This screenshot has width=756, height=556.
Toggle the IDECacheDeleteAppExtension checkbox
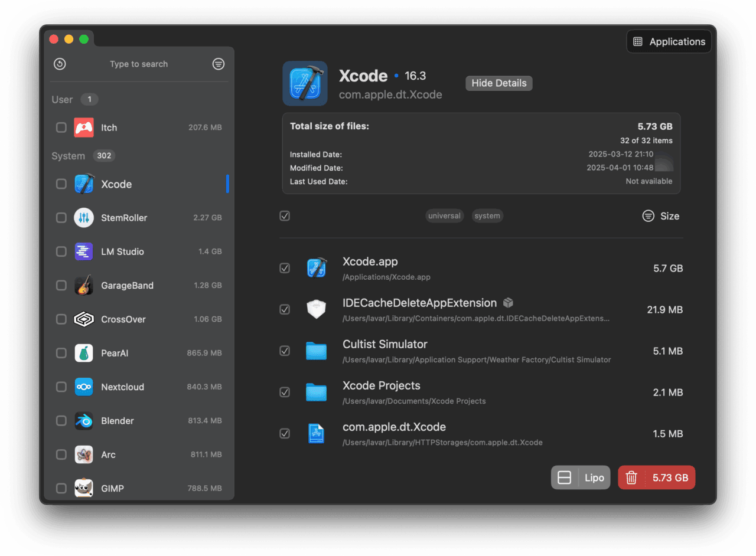(x=285, y=309)
